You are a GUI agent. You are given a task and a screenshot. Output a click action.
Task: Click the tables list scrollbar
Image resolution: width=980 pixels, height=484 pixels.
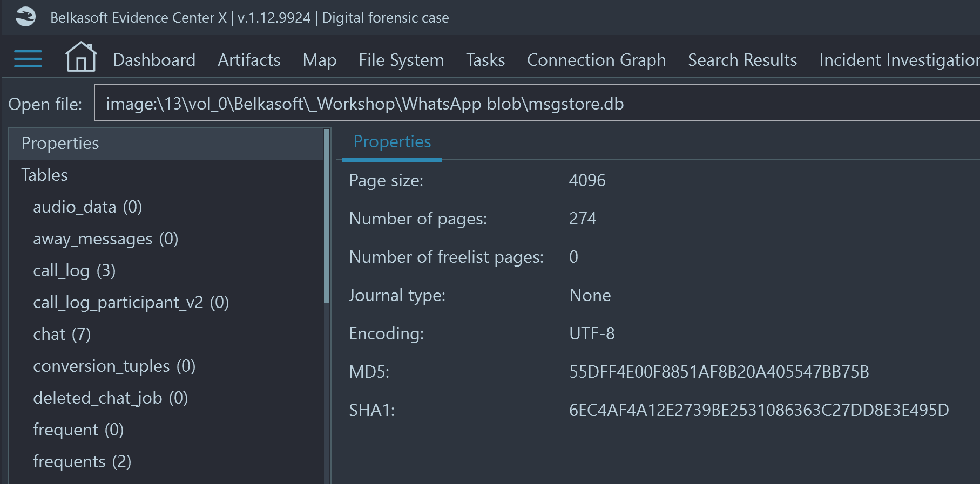coord(326,216)
